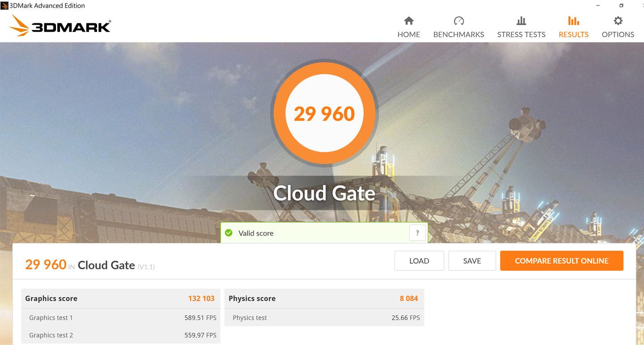
Task: Switch to the Results tab
Action: [573, 27]
